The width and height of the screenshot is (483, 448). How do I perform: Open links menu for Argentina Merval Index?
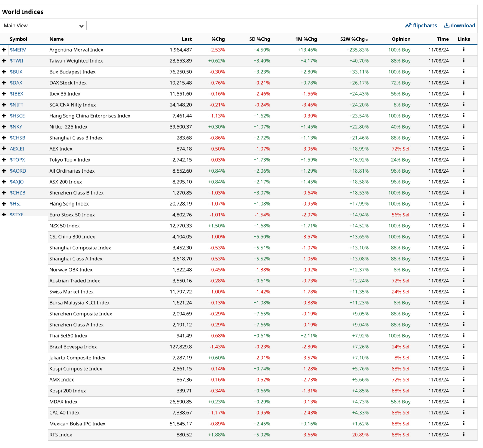click(x=463, y=50)
